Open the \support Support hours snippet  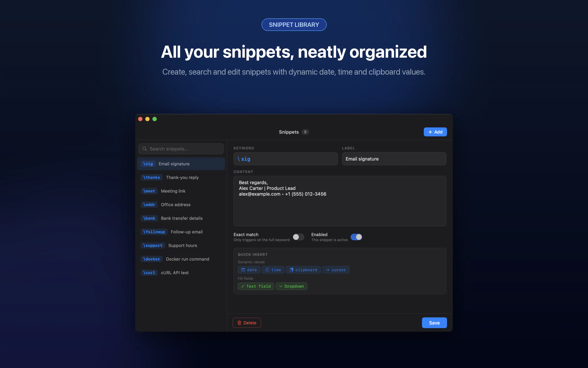coord(181,246)
